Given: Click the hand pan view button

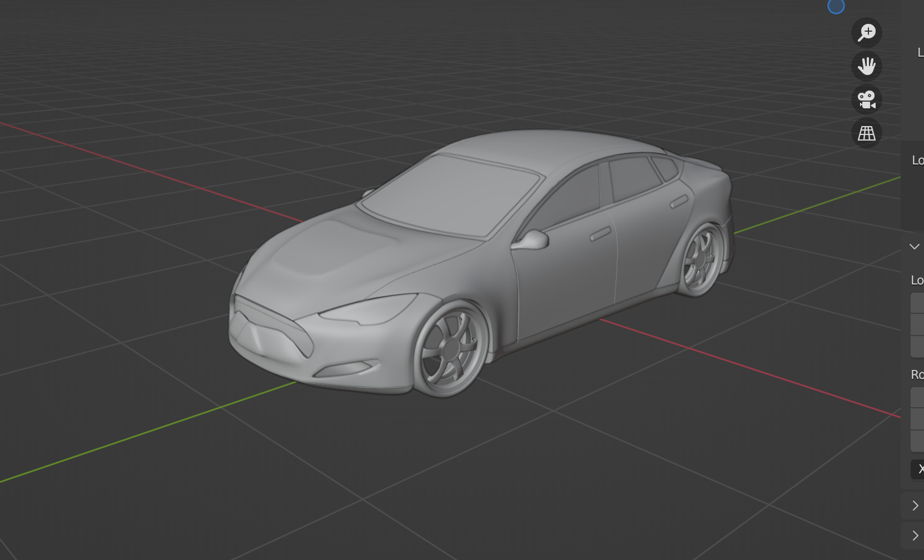Looking at the screenshot, I should click(x=866, y=66).
